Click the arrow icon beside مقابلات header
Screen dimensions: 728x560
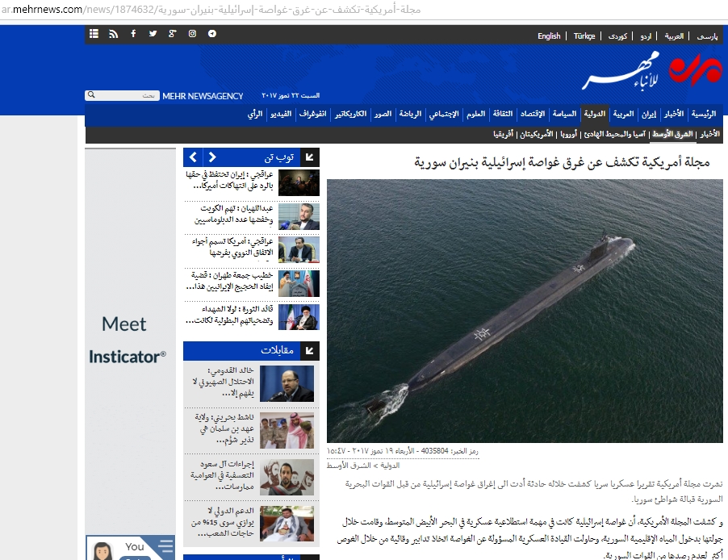click(310, 351)
